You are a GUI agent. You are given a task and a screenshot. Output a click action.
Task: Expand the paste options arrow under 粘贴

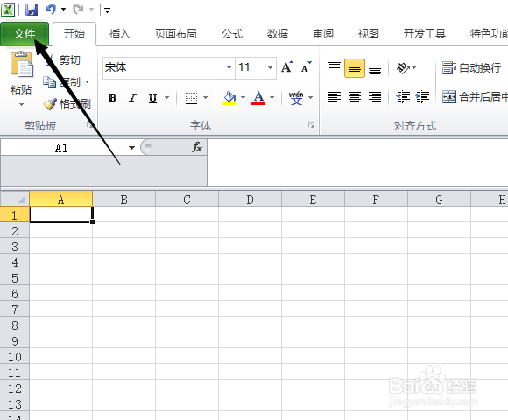point(21,104)
